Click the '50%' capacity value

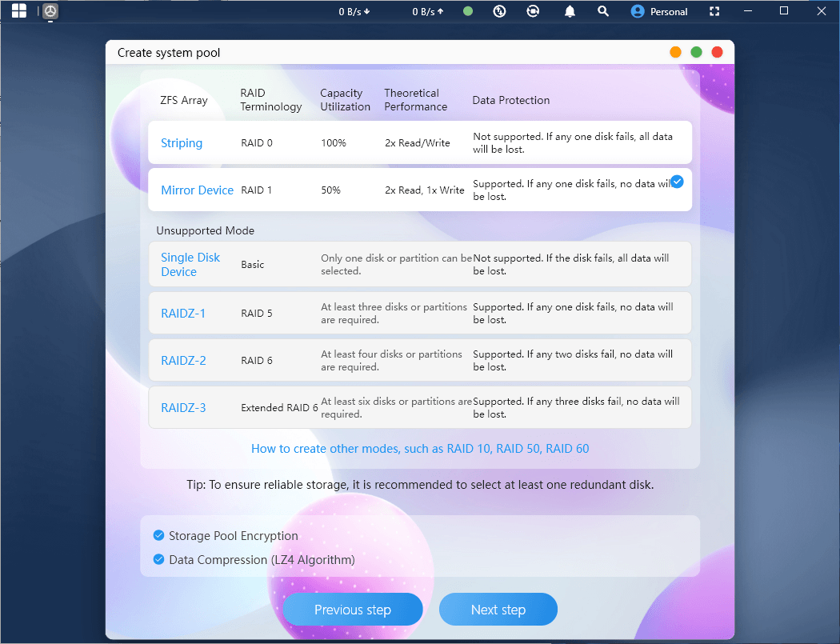[x=330, y=190]
